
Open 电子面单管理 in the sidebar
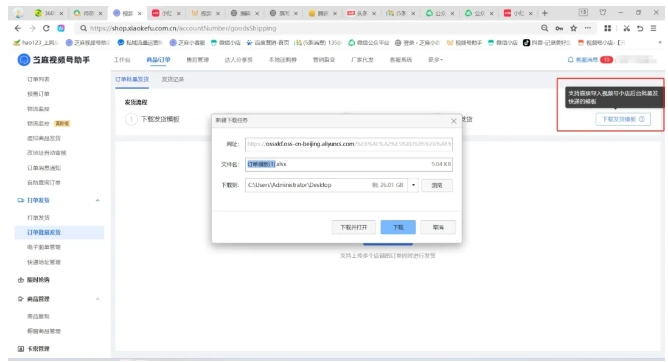tap(44, 247)
